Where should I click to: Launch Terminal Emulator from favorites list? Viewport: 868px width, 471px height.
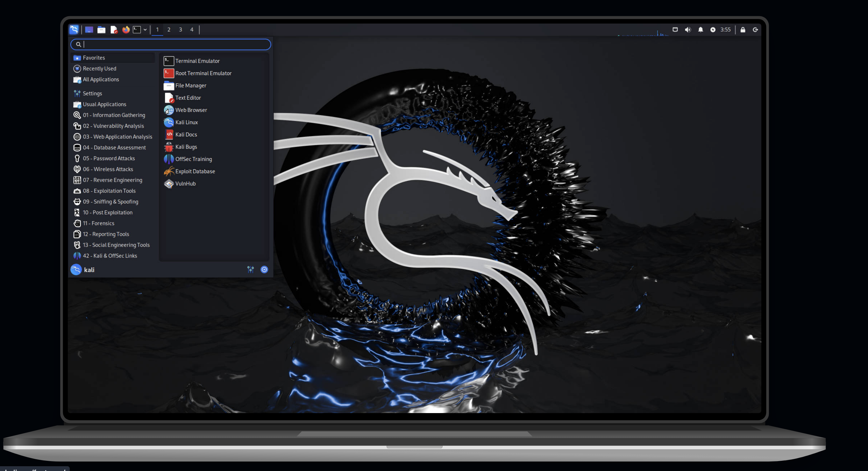[x=214, y=61]
